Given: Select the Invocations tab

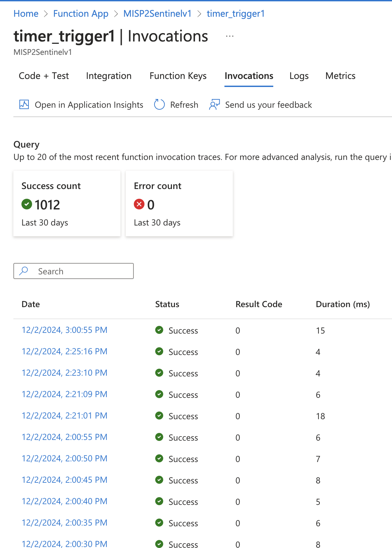Looking at the screenshot, I should tap(249, 76).
